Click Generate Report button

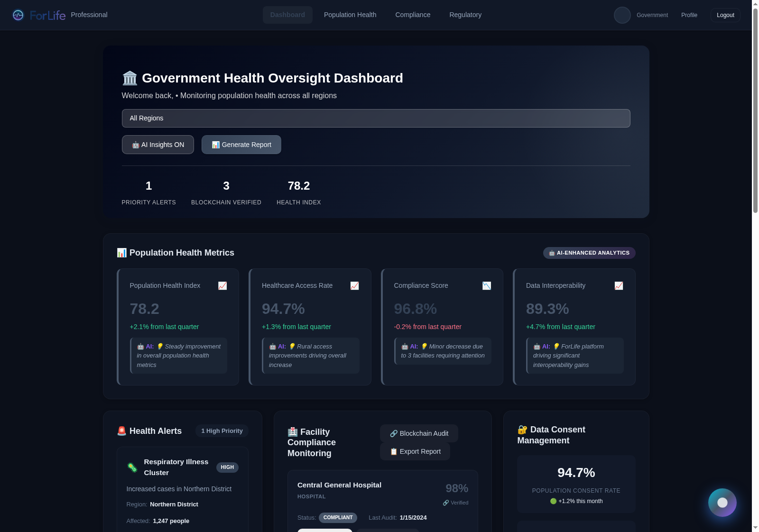[x=241, y=145]
